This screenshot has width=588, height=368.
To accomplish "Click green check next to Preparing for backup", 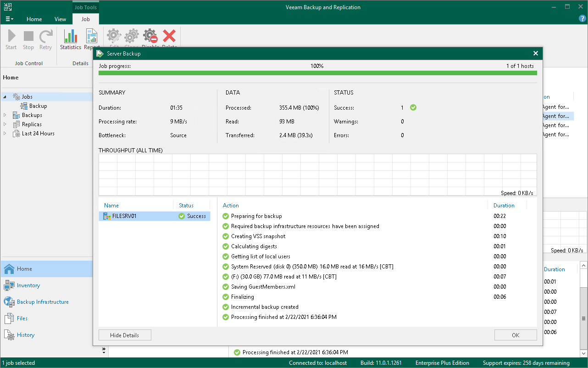I will point(225,216).
